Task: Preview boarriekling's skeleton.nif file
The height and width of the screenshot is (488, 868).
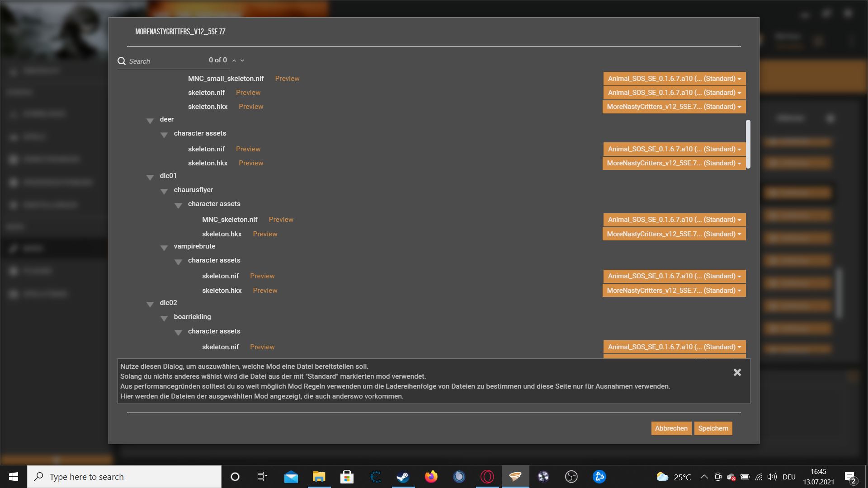Action: [x=262, y=347]
